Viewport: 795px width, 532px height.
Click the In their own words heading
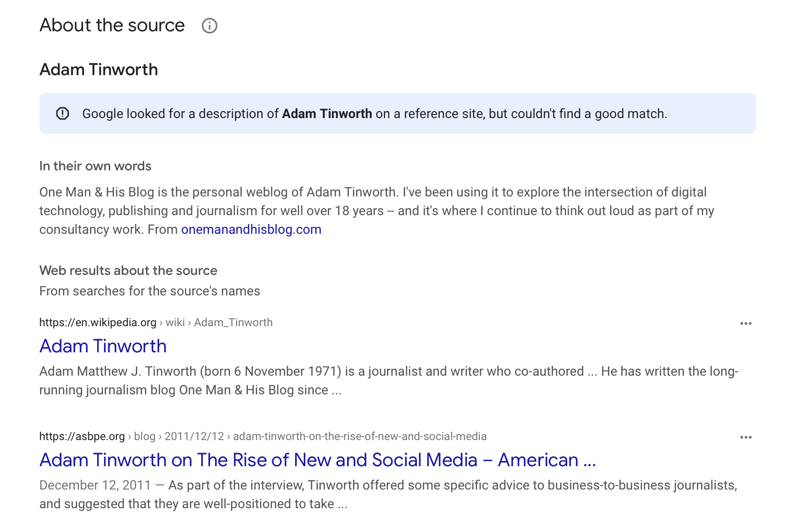95,166
